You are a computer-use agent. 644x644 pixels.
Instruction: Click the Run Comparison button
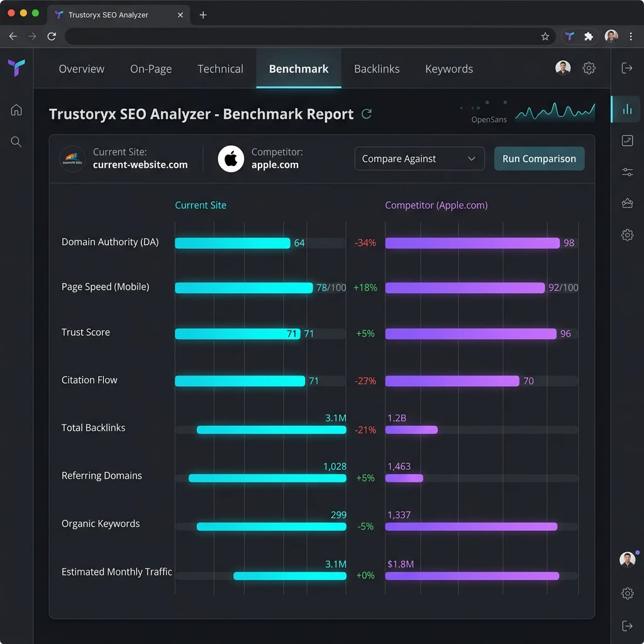point(539,158)
